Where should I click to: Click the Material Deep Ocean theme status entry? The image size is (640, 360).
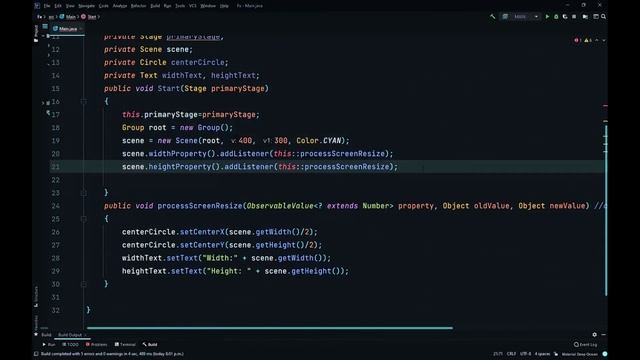[580, 354]
